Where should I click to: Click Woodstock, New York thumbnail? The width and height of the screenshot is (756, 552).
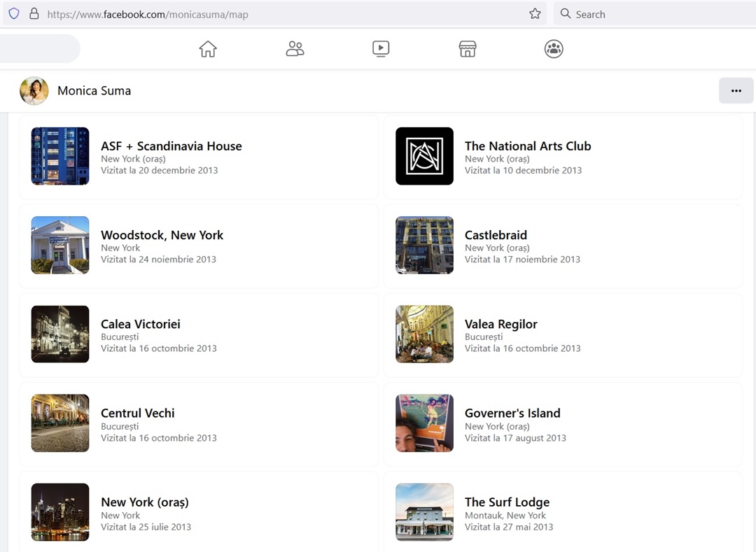click(x=60, y=245)
